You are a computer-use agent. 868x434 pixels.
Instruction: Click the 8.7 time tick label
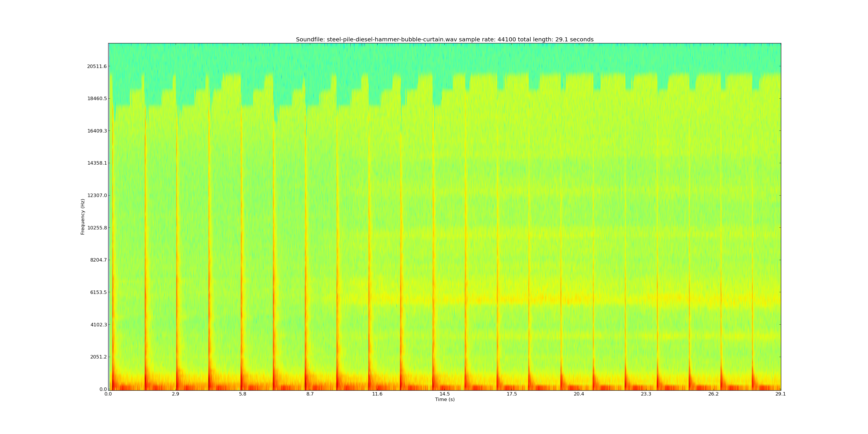pos(310,394)
